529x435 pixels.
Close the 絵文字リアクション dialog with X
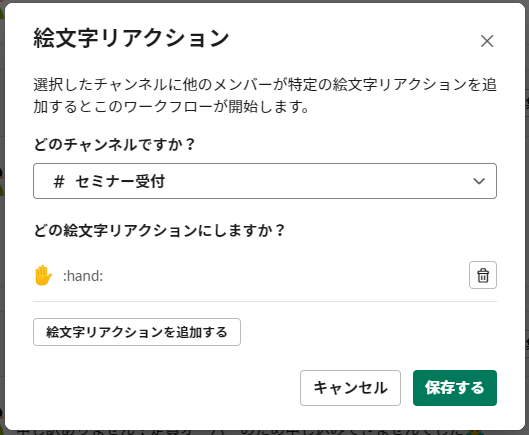pyautogui.click(x=487, y=41)
